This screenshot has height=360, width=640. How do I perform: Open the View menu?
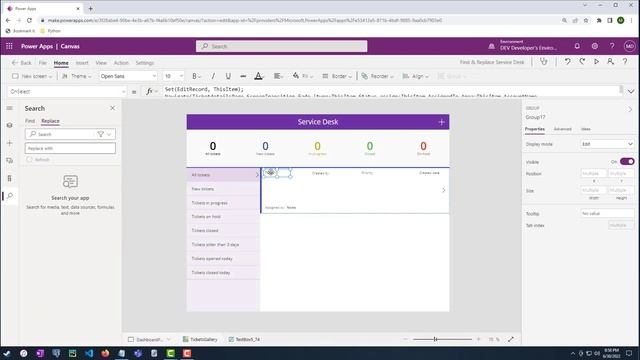(101, 63)
